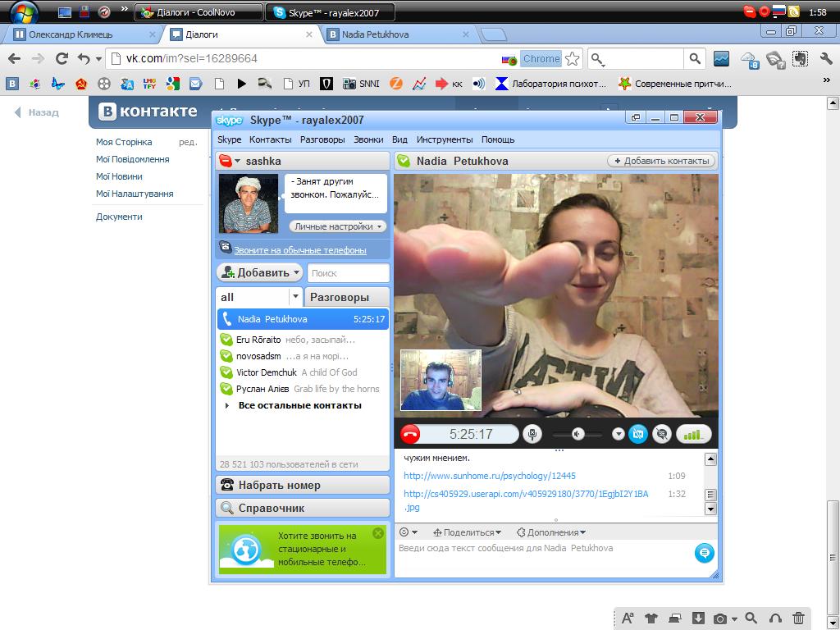Click Назад link on VK page
840x630 pixels.
[x=38, y=112]
